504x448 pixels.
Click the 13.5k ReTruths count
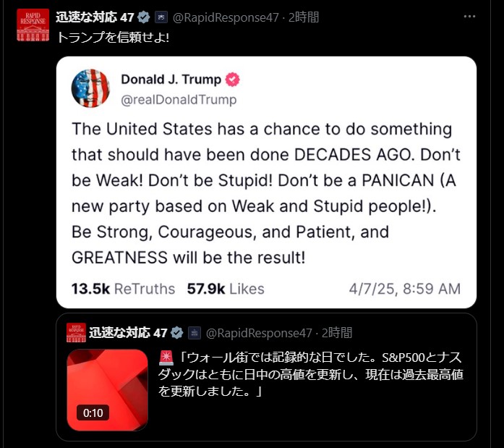(x=123, y=289)
